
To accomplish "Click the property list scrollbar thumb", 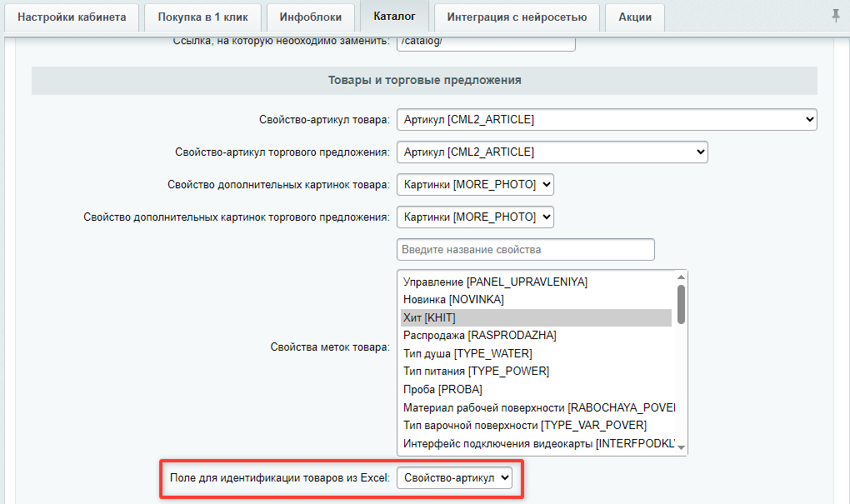I will pyautogui.click(x=682, y=305).
